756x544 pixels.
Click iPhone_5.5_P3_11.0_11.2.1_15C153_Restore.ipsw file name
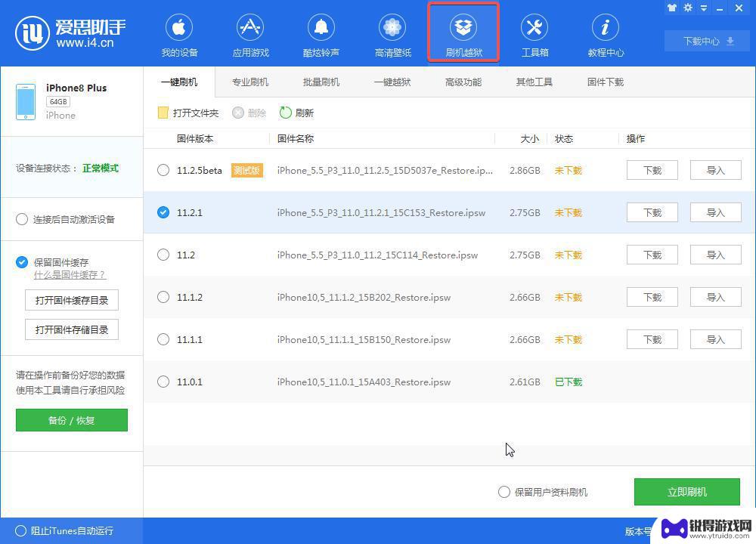point(381,212)
